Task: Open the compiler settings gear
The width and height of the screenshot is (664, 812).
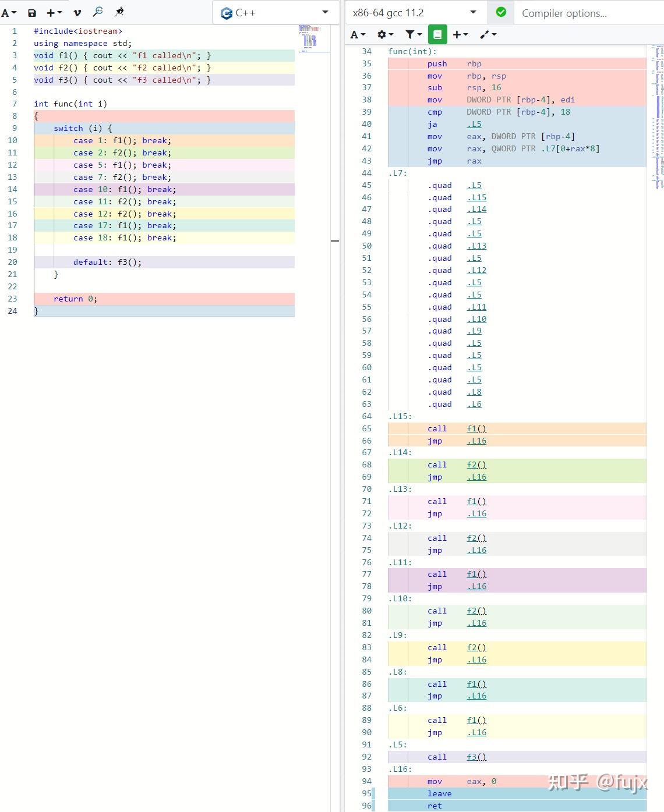Action: (382, 34)
